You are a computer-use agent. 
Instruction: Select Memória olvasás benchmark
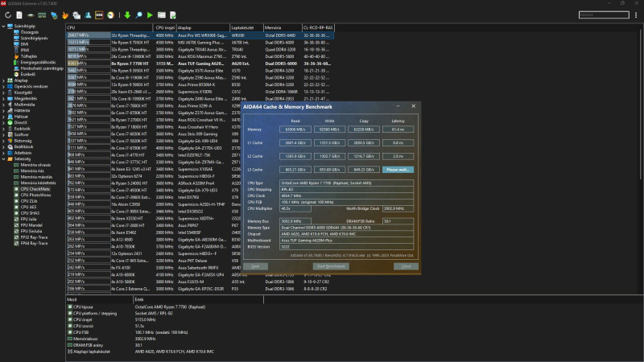tap(35, 165)
